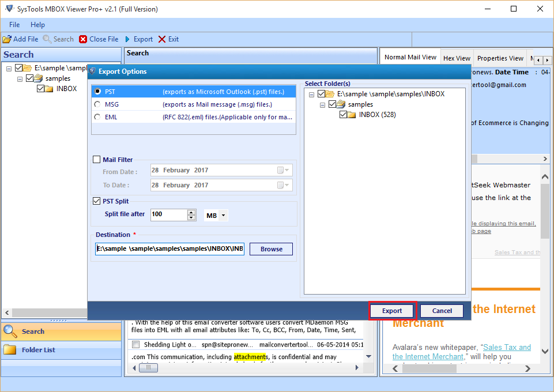The height and width of the screenshot is (392, 554).
Task: Collapse samples node in Select Folder(s) tree
Action: coord(322,105)
